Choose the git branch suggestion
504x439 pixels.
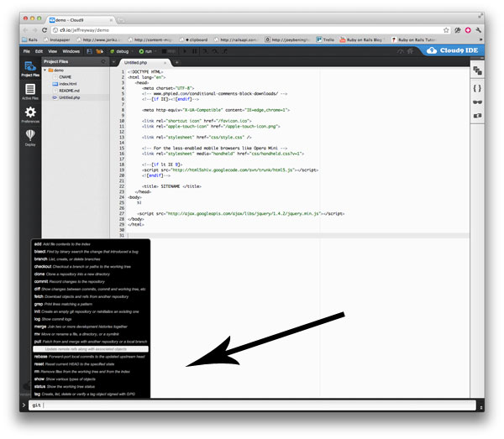coord(91,259)
